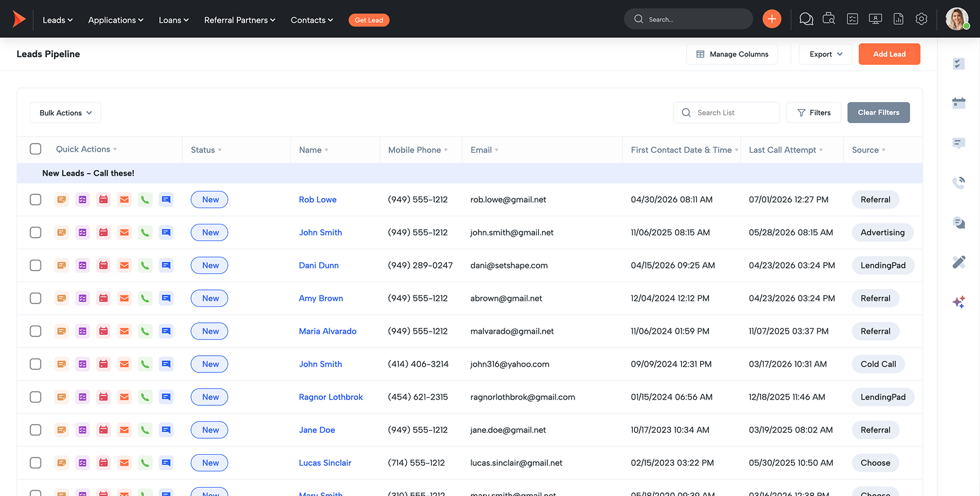Open chat conversations icon in top bar
Image resolution: width=980 pixels, height=496 pixels.
(x=806, y=19)
